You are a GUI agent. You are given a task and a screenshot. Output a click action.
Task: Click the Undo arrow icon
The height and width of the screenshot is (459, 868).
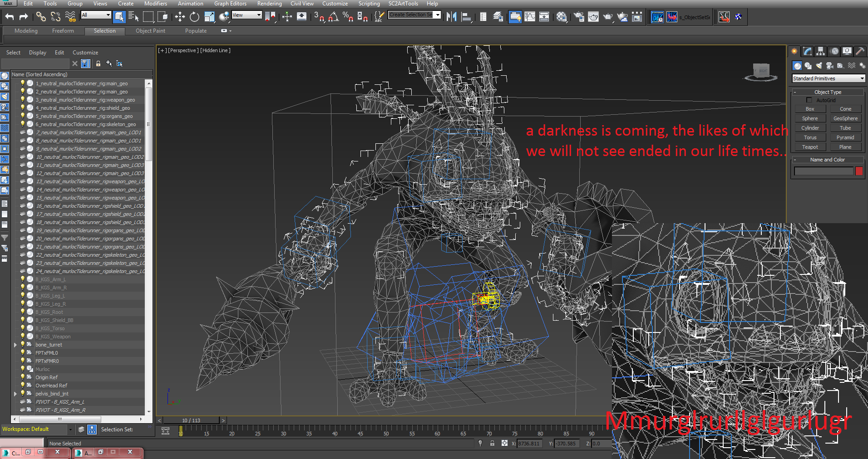(10, 17)
